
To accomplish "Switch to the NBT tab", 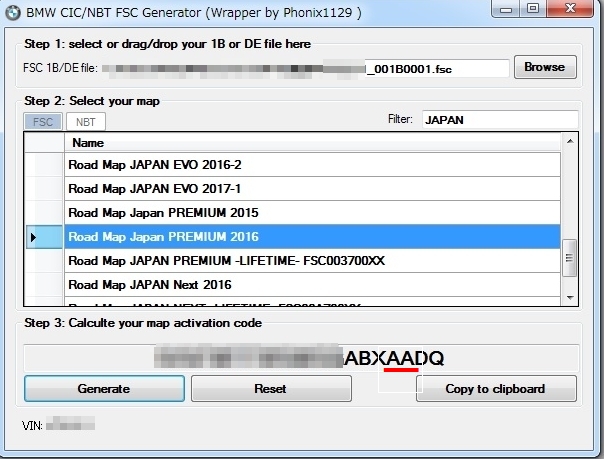I will (x=86, y=122).
